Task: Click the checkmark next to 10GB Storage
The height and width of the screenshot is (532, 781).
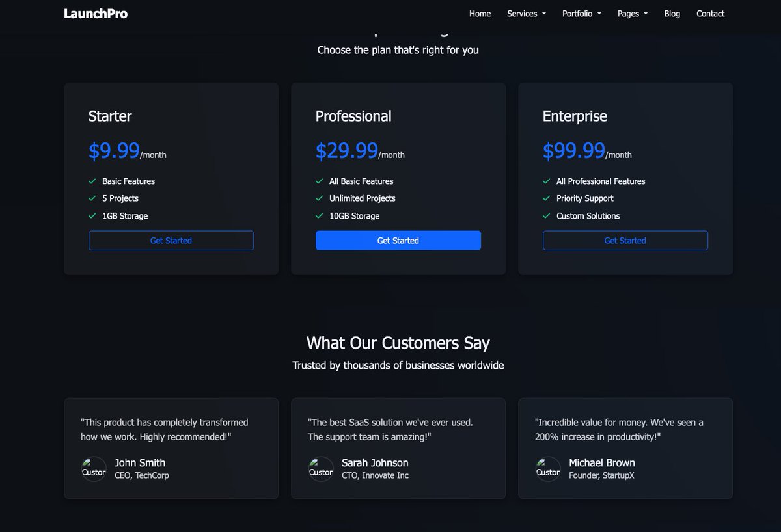Action: pos(319,216)
